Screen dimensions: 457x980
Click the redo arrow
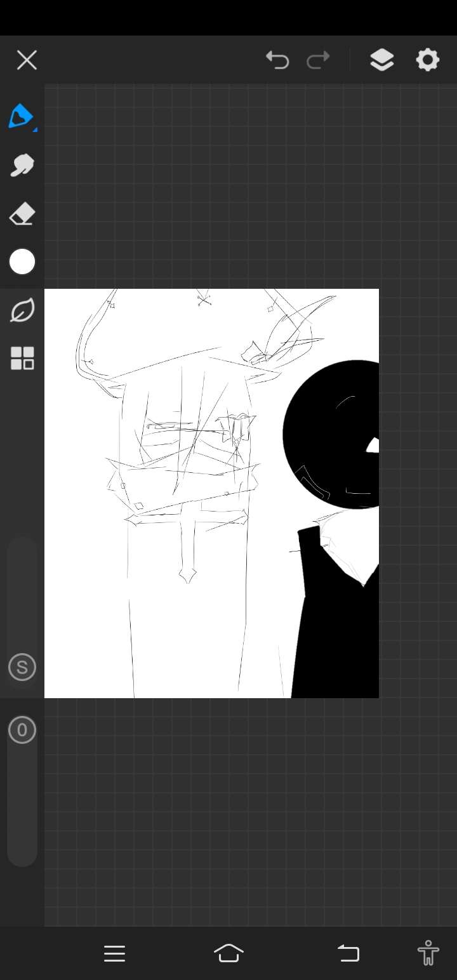(x=318, y=60)
